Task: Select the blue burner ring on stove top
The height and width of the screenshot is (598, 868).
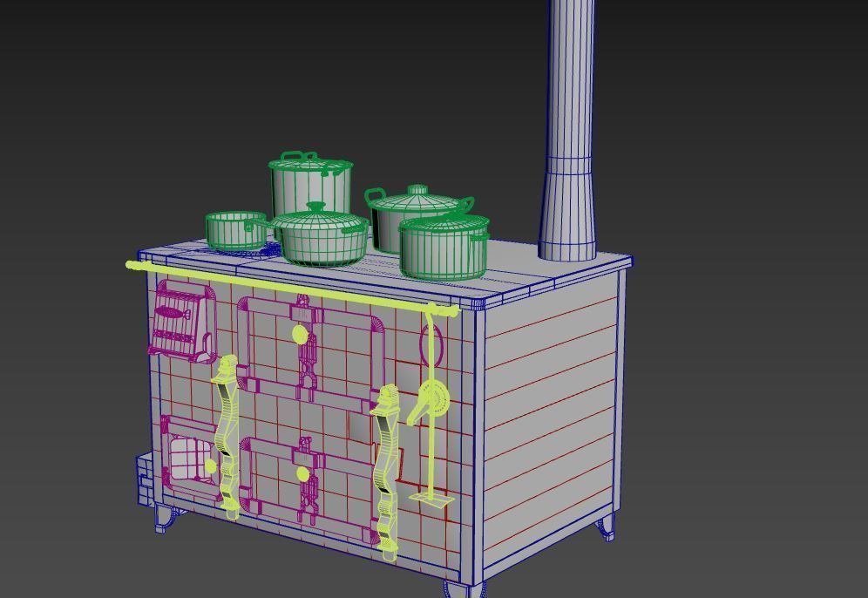Action: [243, 251]
